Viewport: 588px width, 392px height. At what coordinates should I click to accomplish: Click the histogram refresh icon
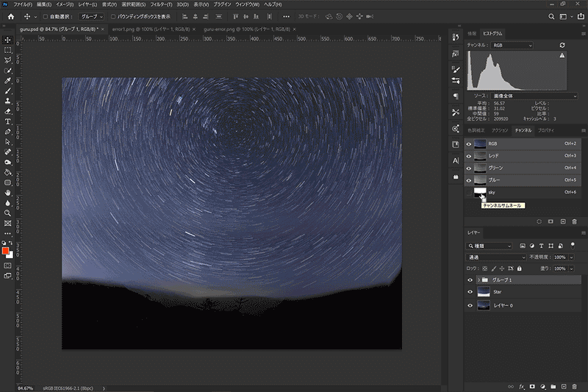[x=562, y=46]
